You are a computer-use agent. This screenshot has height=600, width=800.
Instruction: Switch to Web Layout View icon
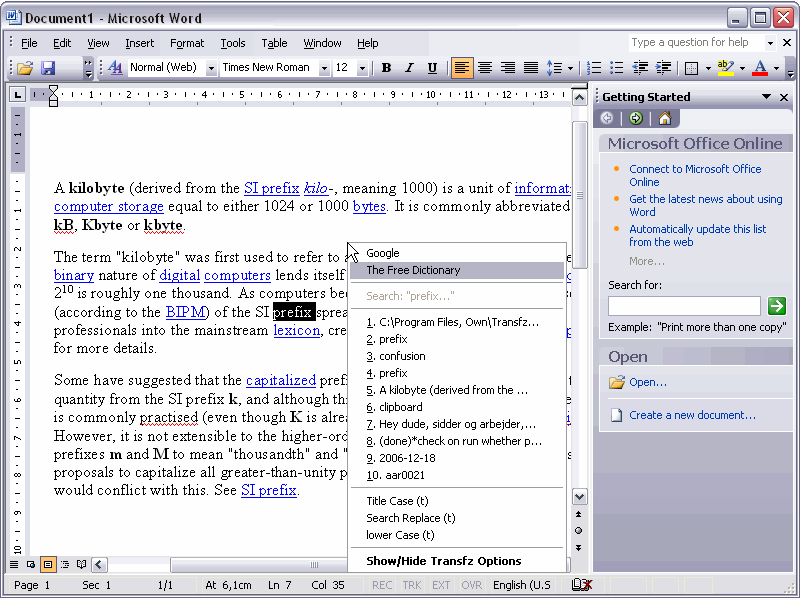coord(31,564)
